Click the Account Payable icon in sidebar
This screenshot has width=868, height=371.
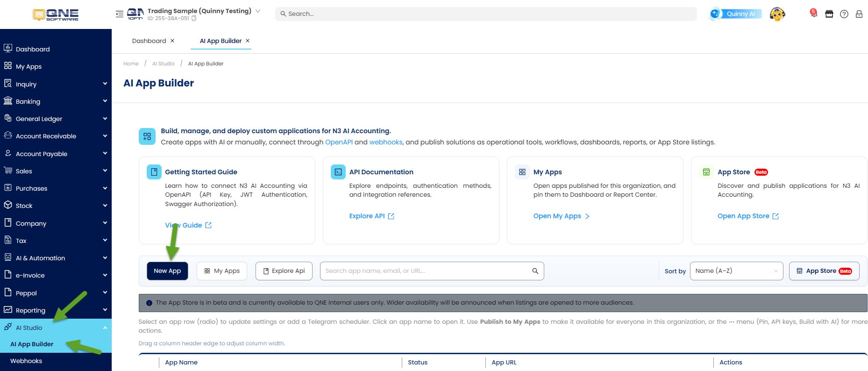(8, 153)
